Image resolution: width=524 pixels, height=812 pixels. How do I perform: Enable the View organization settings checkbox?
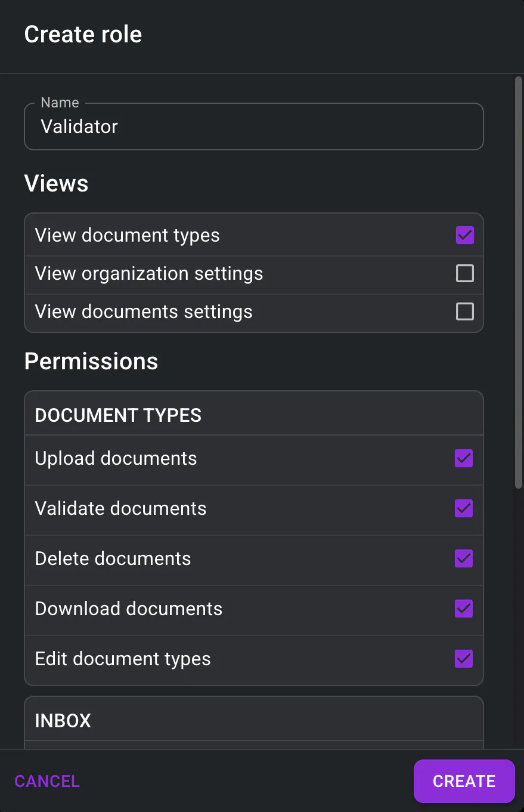464,273
